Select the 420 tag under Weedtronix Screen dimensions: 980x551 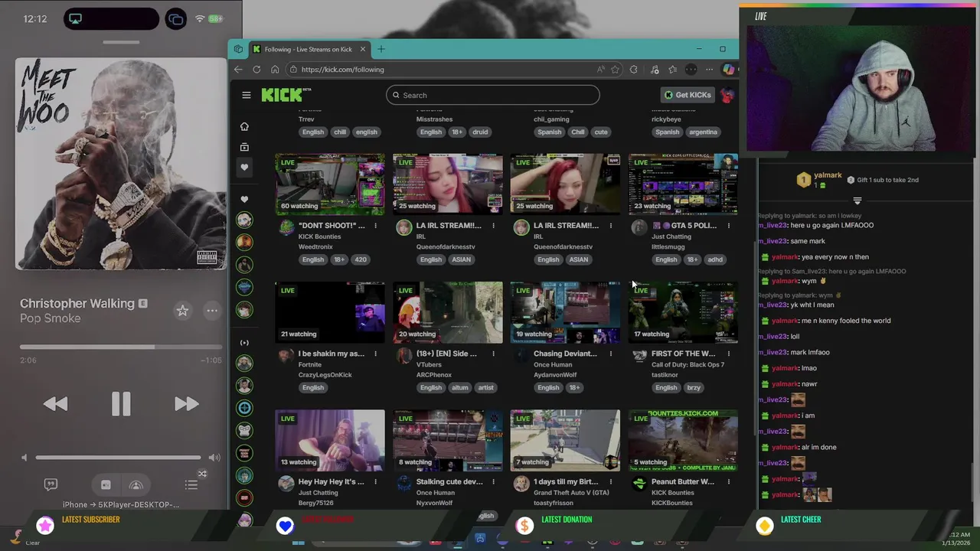click(x=361, y=259)
